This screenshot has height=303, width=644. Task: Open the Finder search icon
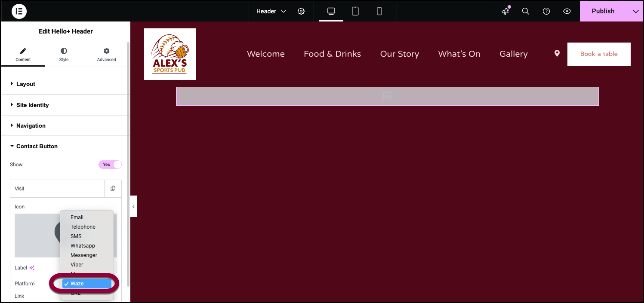pos(526,11)
